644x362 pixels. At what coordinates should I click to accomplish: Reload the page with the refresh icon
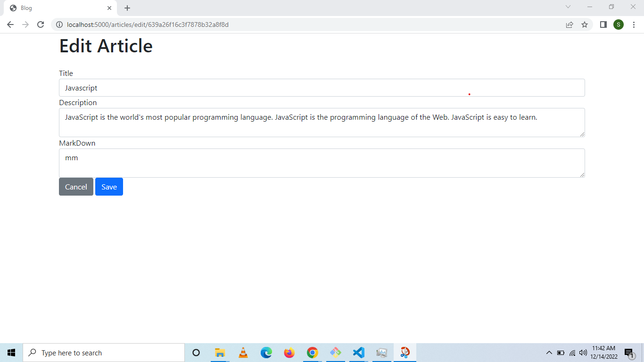41,25
